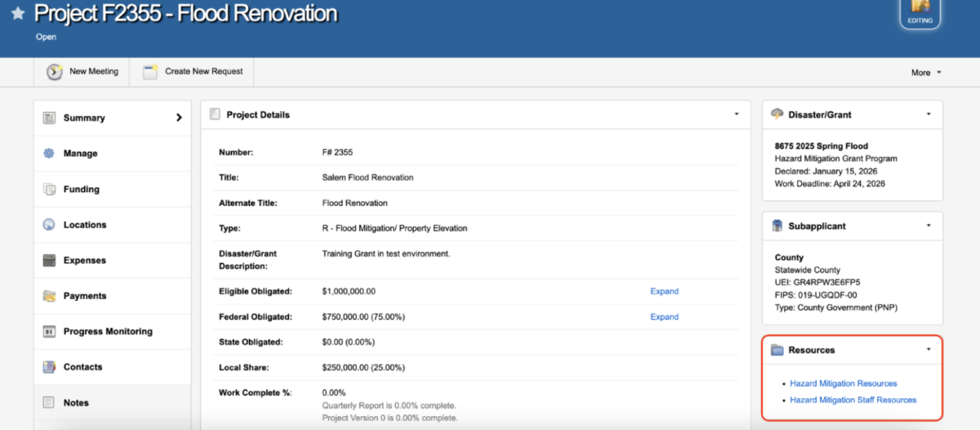Switch to the Locations section
Screen dimensions: 980x430
click(113, 225)
